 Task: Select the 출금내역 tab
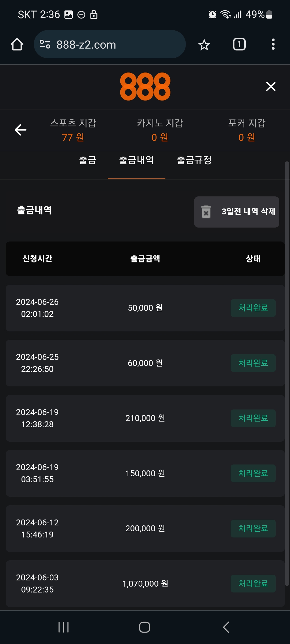click(136, 160)
